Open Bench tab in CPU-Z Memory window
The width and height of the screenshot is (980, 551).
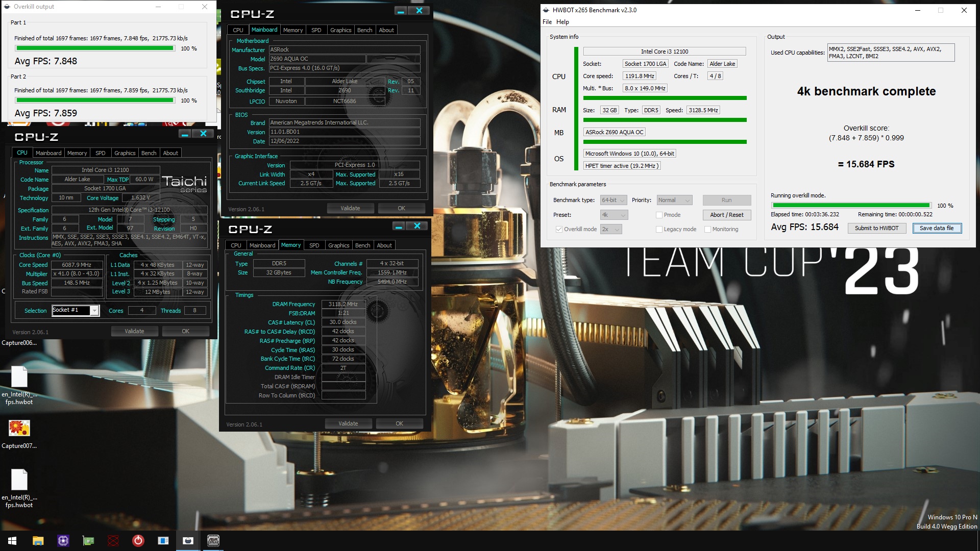363,245
